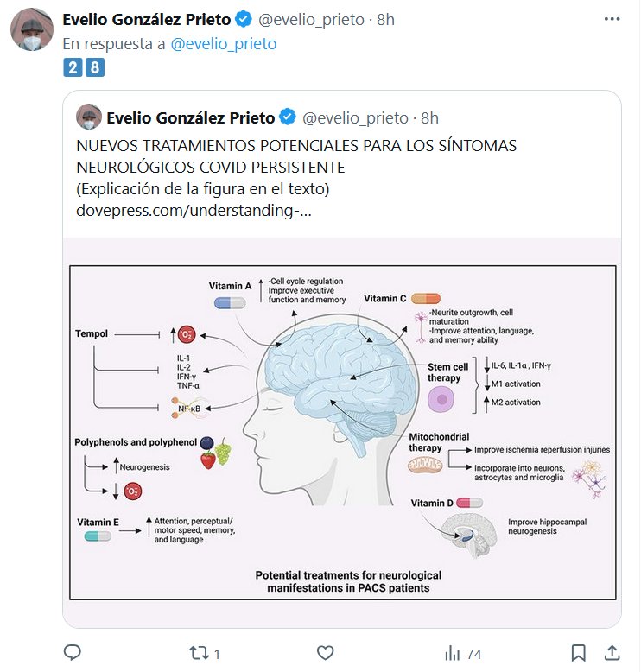Open @evelio_prieto mention link in reply line
The height and width of the screenshot is (672, 641).
click(228, 42)
